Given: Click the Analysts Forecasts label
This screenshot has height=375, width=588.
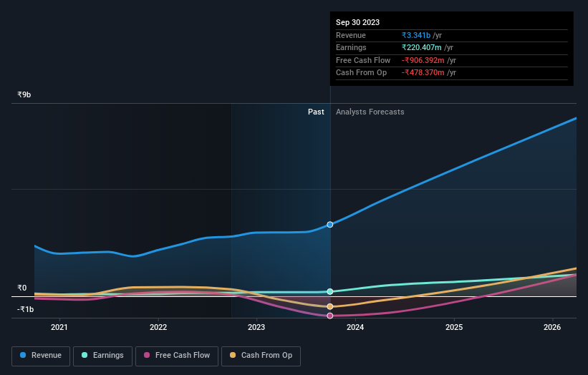Looking at the screenshot, I should coord(370,112).
